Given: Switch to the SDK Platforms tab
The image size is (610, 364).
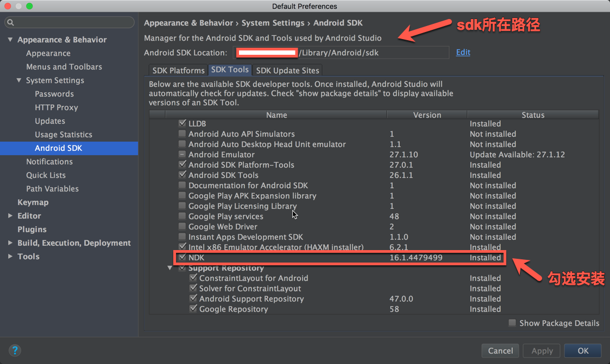Looking at the screenshot, I should coord(178,71).
